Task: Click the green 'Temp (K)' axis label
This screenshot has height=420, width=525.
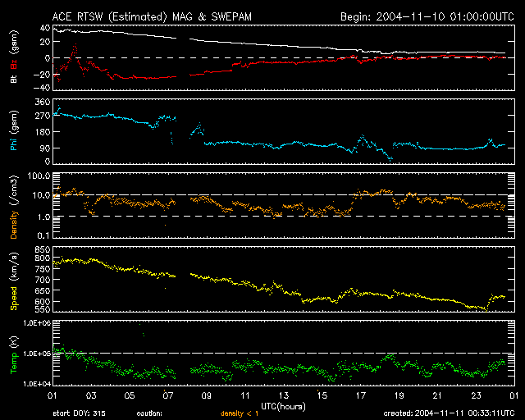Action: (14, 354)
